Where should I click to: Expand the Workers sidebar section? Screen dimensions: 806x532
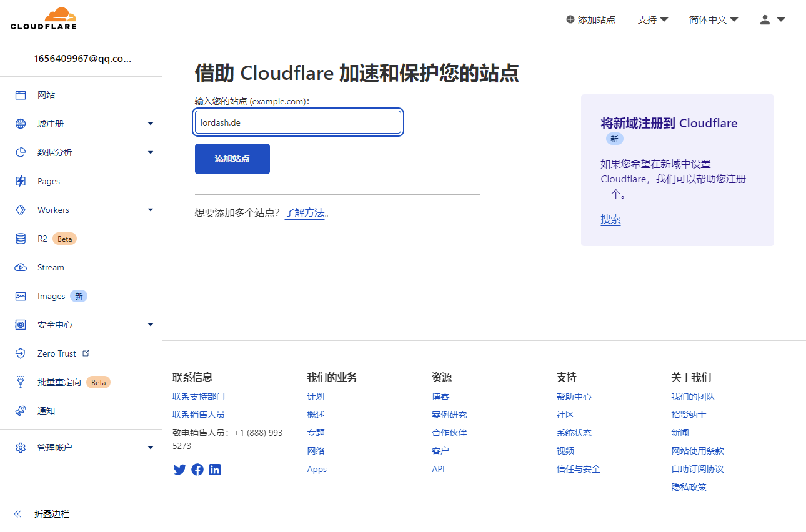coord(151,210)
